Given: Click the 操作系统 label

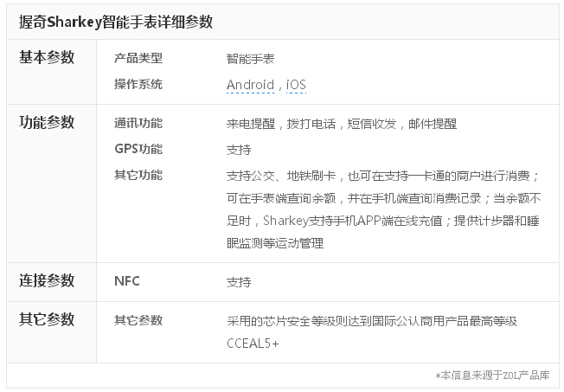Looking at the screenshot, I should coord(138,84).
